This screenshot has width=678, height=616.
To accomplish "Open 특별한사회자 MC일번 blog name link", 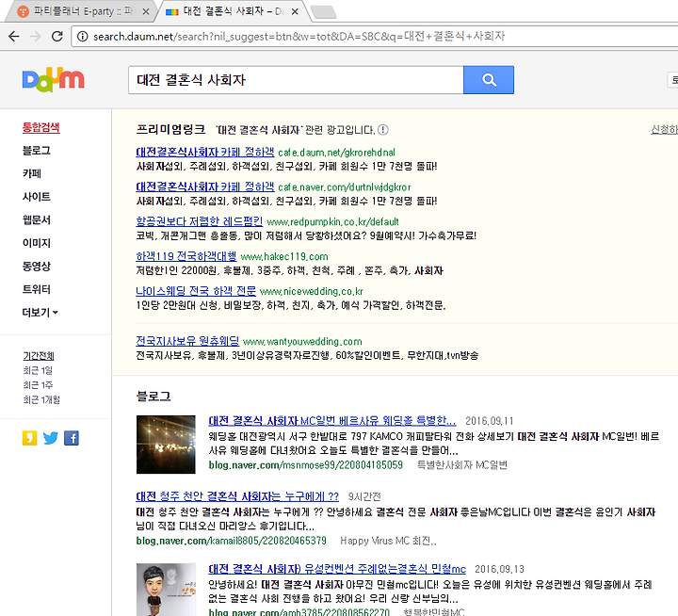I will pos(461,465).
